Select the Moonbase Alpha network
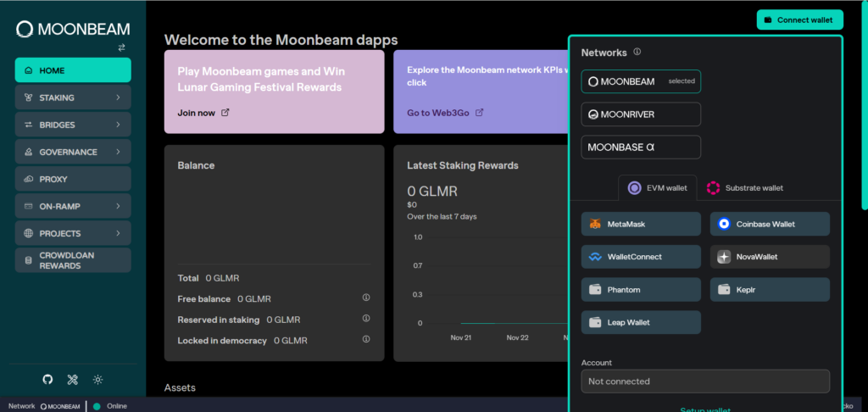Screen dimensions: 868x412 (641, 148)
